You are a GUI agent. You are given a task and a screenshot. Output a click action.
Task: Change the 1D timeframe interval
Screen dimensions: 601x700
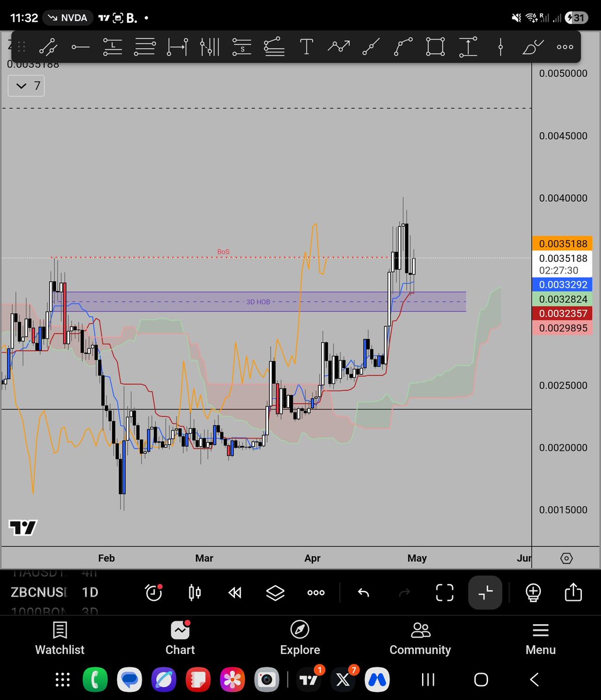90,593
